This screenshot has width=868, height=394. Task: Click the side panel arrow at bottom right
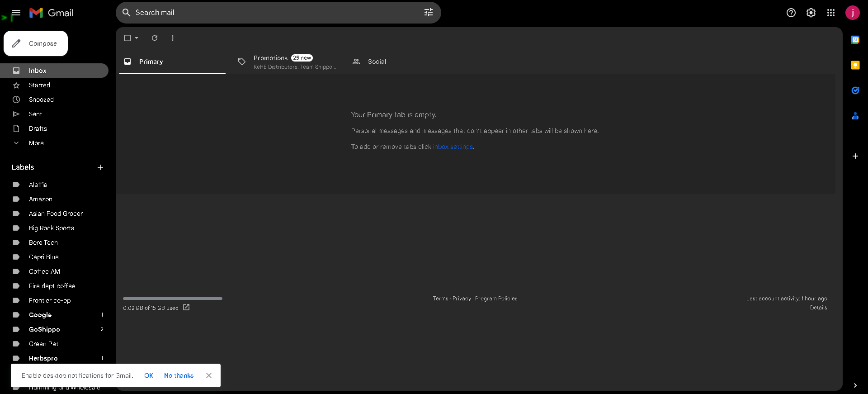point(855,385)
